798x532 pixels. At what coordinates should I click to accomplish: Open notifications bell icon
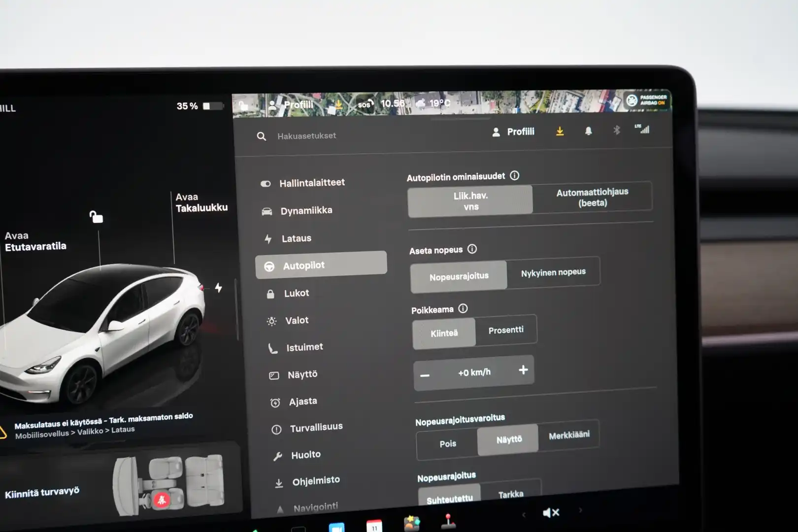point(588,131)
